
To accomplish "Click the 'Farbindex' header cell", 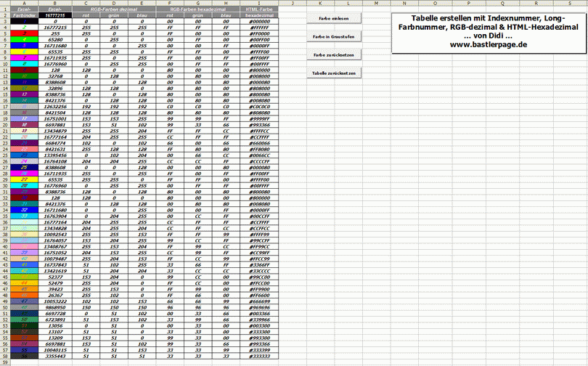I will click(25, 15).
